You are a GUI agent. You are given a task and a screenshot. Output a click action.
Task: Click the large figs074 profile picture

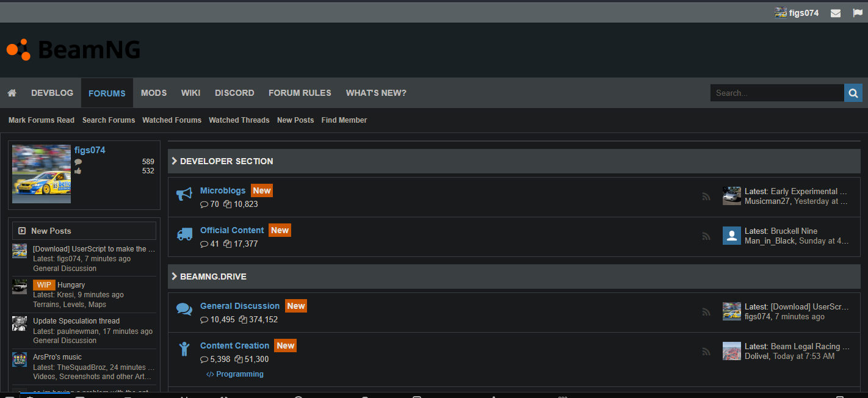click(42, 174)
